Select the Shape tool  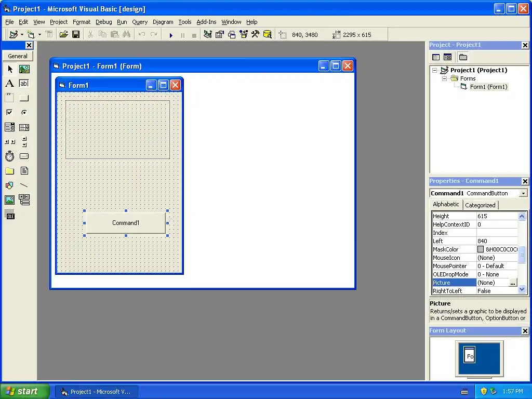pos(10,185)
